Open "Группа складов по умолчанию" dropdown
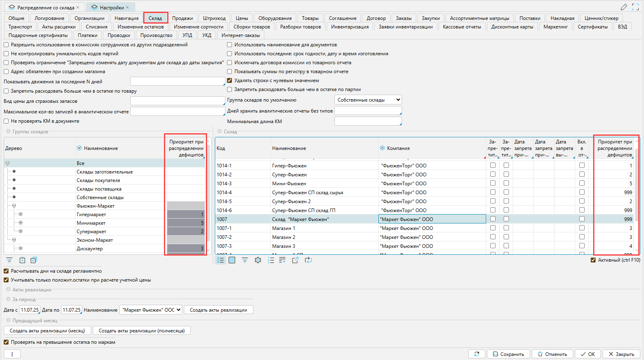The image size is (644, 360). pos(368,100)
